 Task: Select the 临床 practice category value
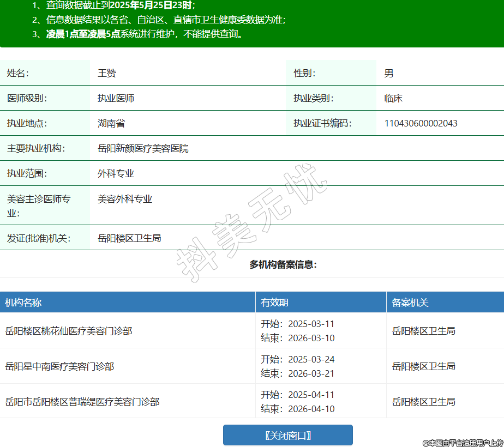[x=393, y=98]
